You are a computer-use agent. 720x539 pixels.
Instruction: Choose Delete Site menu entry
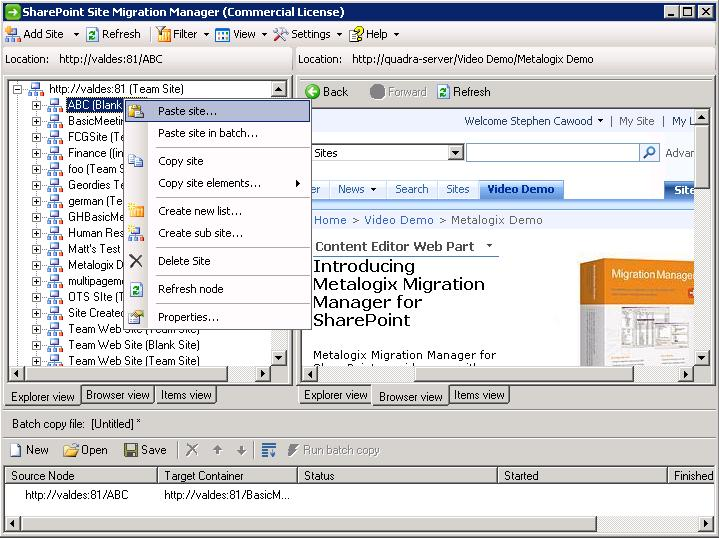(184, 261)
